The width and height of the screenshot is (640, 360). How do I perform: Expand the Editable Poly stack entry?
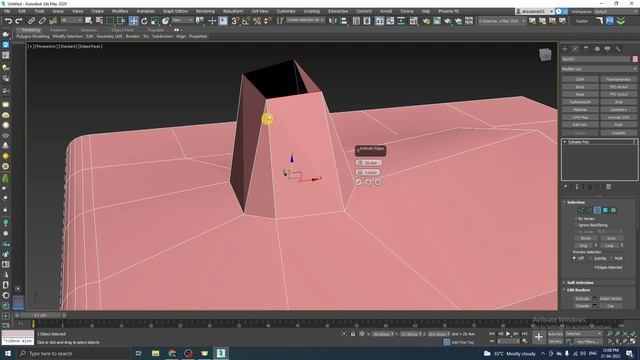pos(565,142)
